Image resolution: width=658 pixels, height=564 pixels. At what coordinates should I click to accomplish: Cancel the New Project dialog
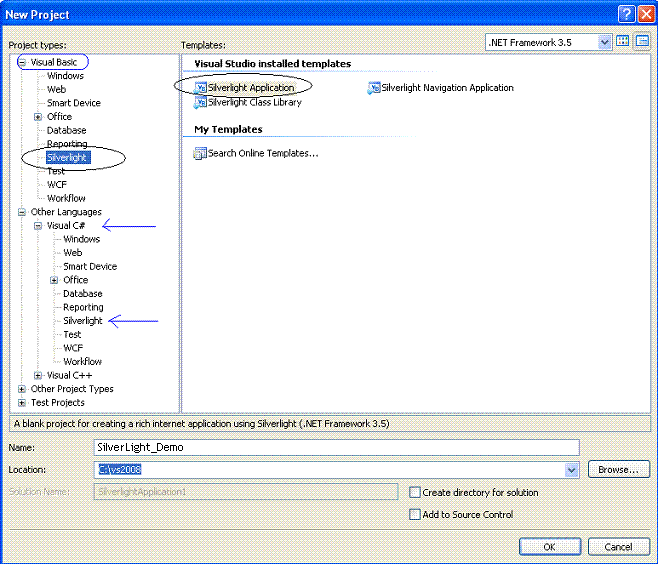pyautogui.click(x=619, y=547)
